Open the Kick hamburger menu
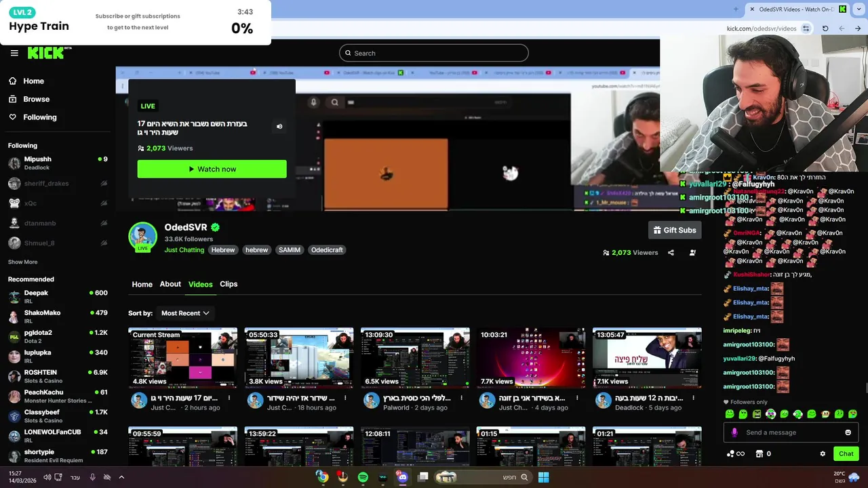868x488 pixels. [x=14, y=53]
